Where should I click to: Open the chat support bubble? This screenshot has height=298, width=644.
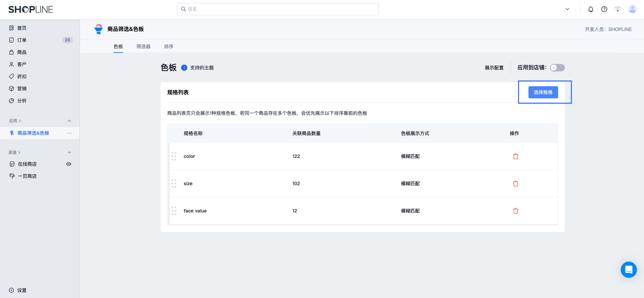click(629, 270)
